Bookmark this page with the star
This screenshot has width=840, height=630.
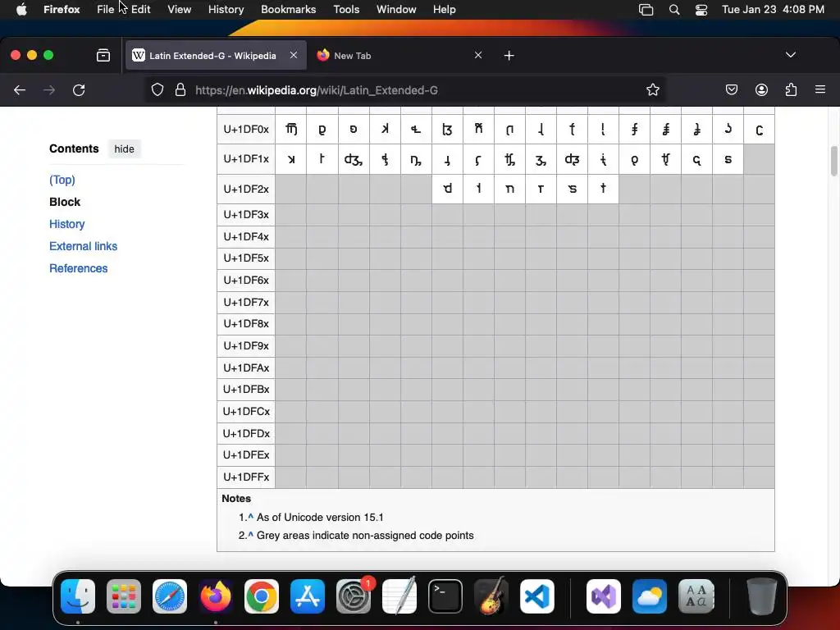(652, 90)
